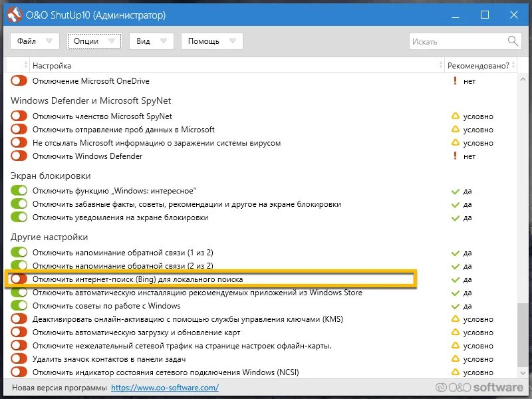
Task: Click green checkmark for интернет-поиск (Bing) row
Action: point(455,279)
